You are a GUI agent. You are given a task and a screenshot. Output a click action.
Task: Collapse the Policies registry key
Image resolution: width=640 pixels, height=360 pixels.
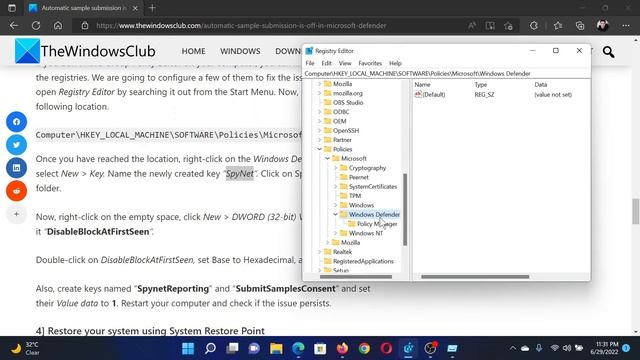click(319, 149)
